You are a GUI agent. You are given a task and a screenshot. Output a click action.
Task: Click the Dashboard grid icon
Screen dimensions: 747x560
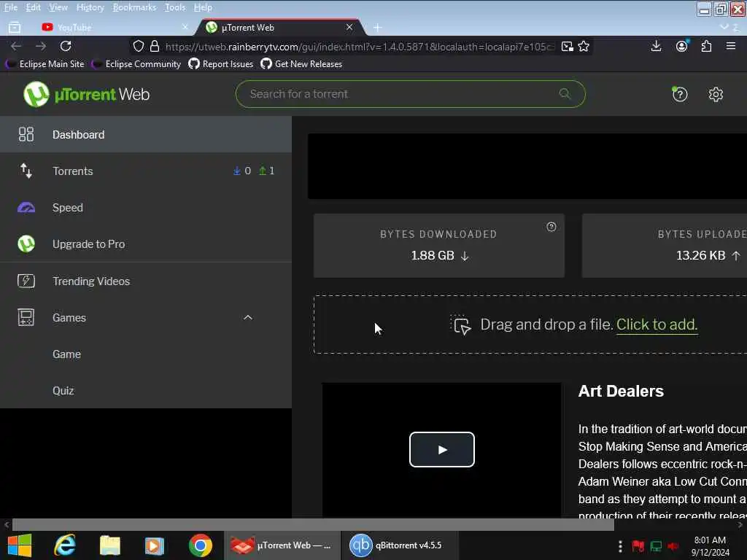point(26,134)
